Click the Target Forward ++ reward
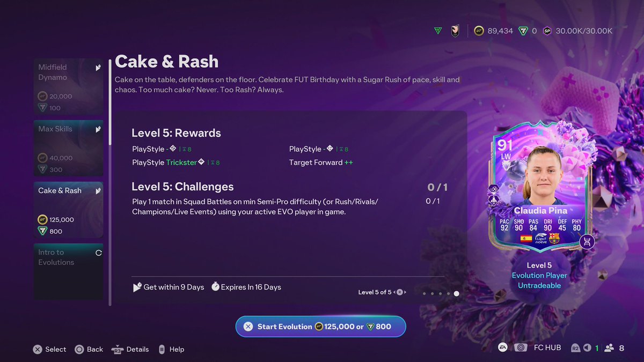The height and width of the screenshot is (362, 644). (x=321, y=162)
